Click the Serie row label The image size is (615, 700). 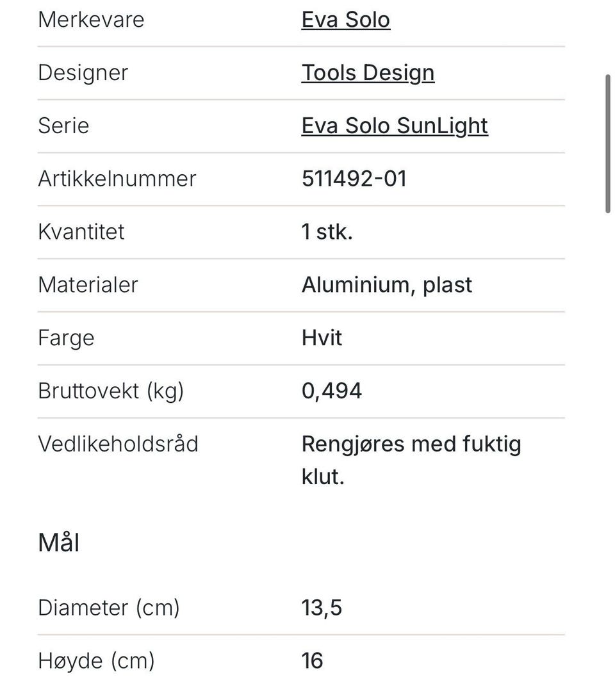click(63, 126)
